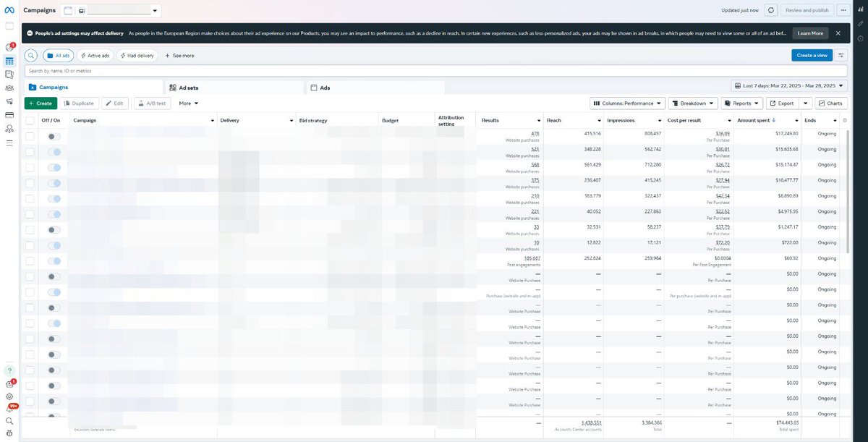Open the Ads reporting pages icon in sidebar
This screenshot has height=442, width=868.
[9, 74]
